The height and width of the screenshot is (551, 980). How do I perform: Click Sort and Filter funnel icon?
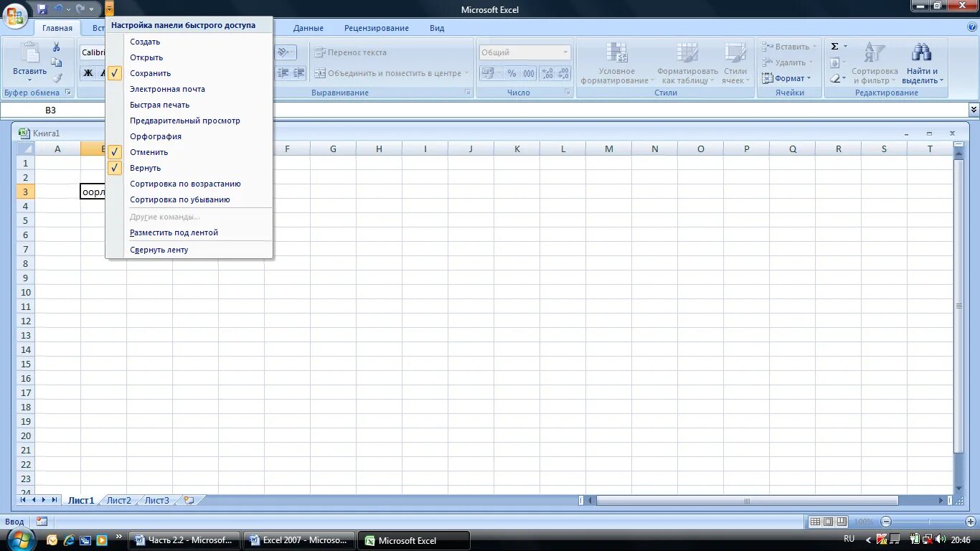[875, 52]
